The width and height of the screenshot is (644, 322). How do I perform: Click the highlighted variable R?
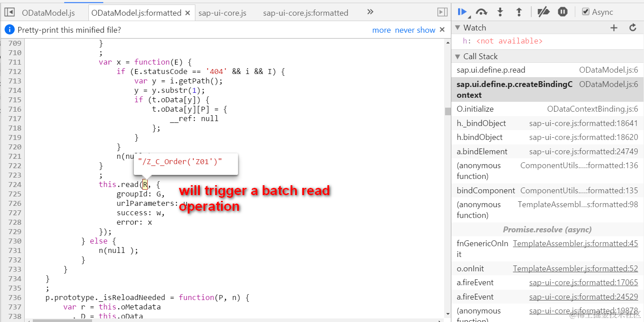(145, 184)
